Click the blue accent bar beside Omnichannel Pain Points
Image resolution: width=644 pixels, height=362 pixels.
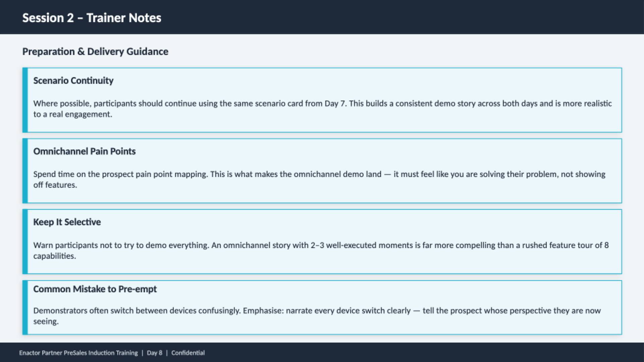tap(25, 171)
